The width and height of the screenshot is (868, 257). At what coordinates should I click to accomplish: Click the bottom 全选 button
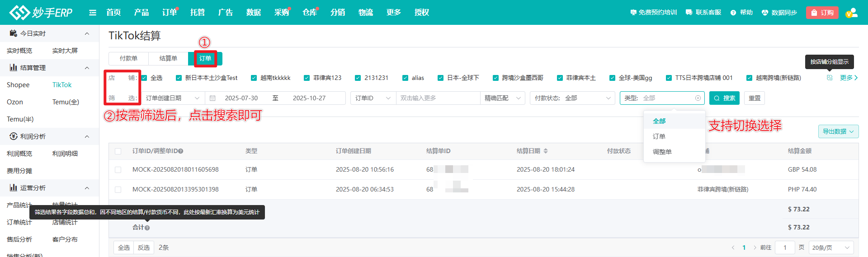(124, 248)
